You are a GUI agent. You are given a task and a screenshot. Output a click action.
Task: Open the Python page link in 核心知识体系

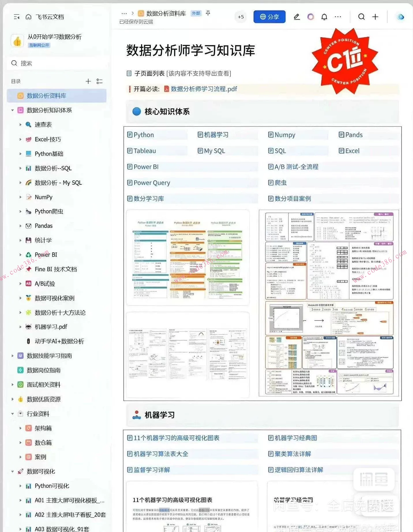point(144,135)
